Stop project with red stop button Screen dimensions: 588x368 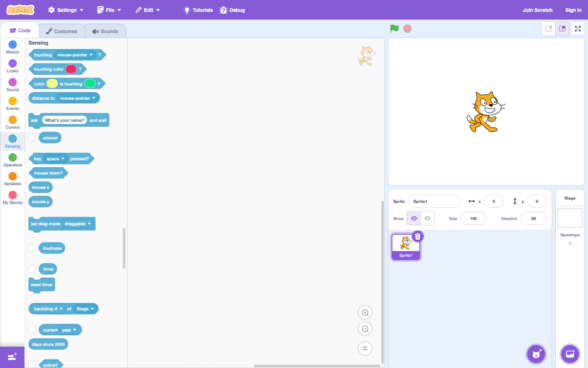pos(408,29)
